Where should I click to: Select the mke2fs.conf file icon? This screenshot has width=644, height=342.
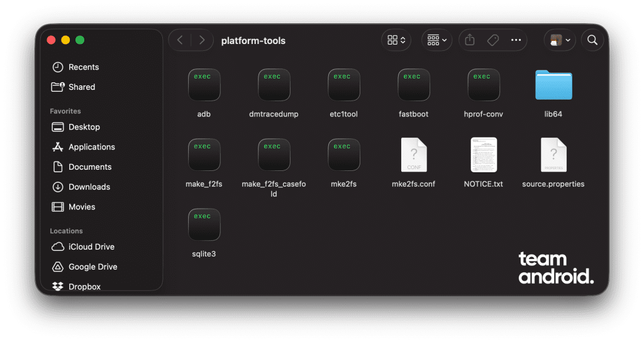[414, 155]
